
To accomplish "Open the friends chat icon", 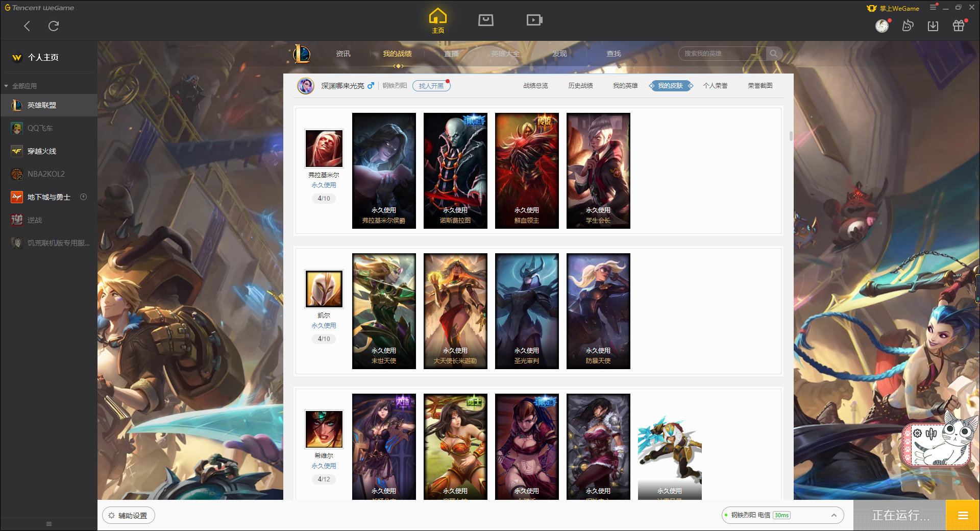I will tap(908, 26).
